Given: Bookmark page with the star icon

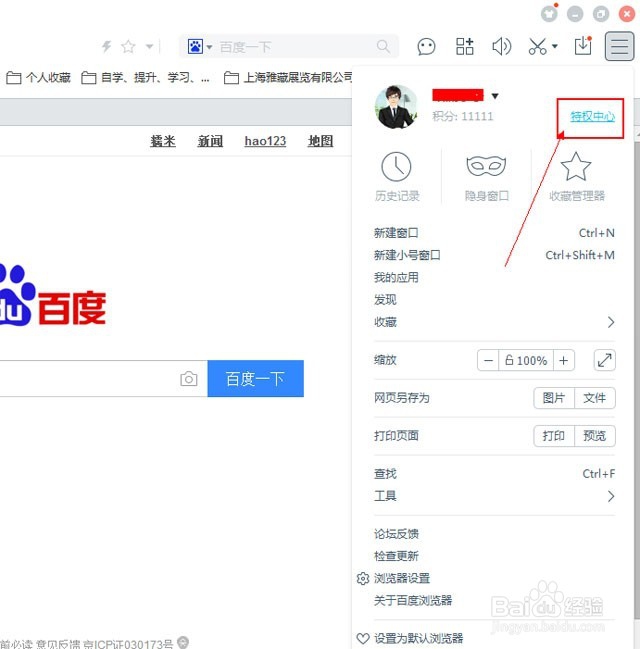Looking at the screenshot, I should click(x=128, y=46).
